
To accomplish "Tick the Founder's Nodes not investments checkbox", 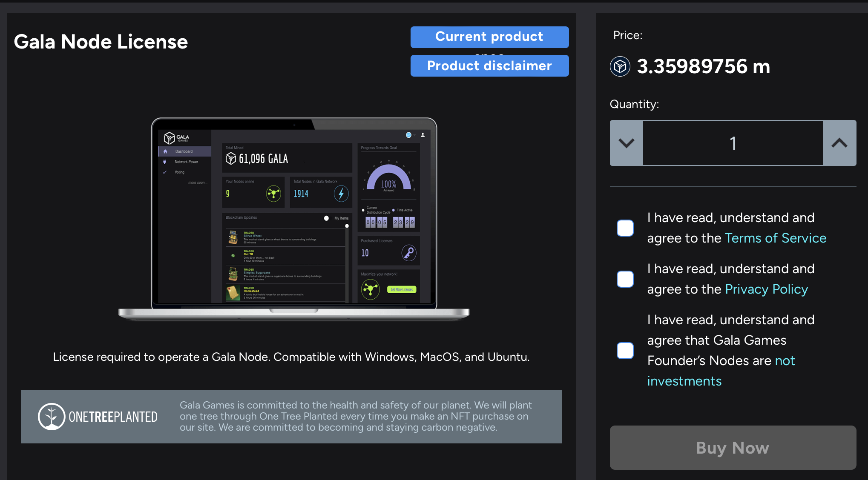I will click(x=625, y=351).
